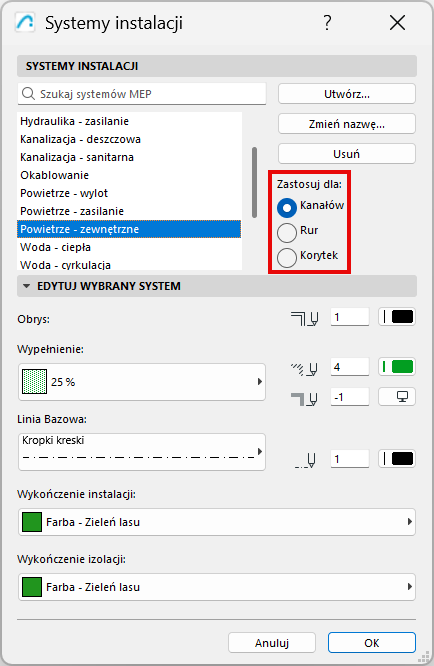The width and height of the screenshot is (434, 666).
Task: Open Wykończenie izolacji surface dropdown arrow
Action: [x=409, y=587]
